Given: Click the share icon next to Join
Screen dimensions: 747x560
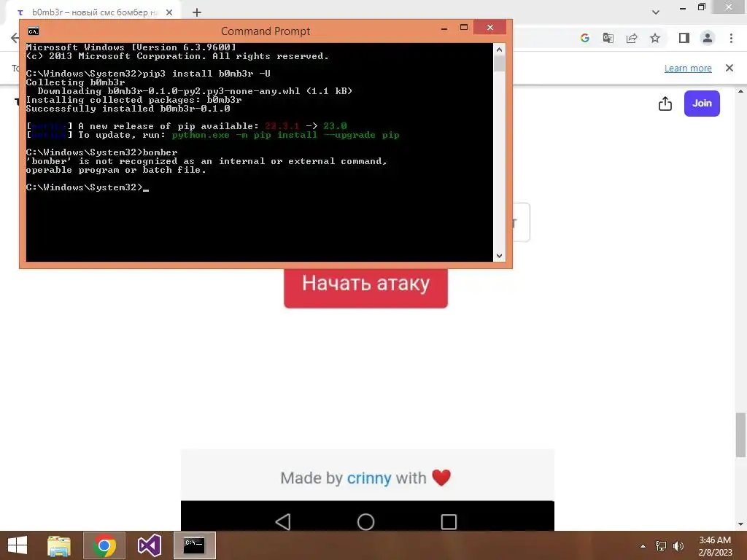Looking at the screenshot, I should pos(665,104).
